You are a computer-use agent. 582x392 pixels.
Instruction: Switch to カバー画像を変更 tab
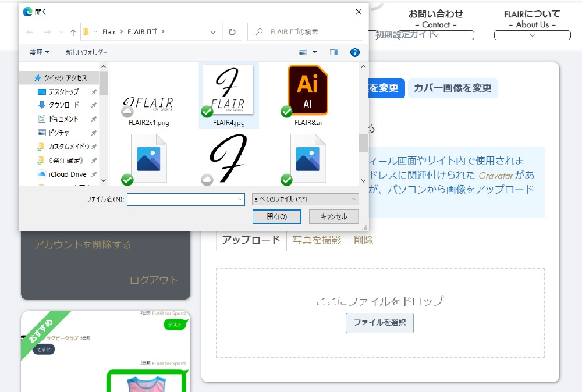point(452,88)
